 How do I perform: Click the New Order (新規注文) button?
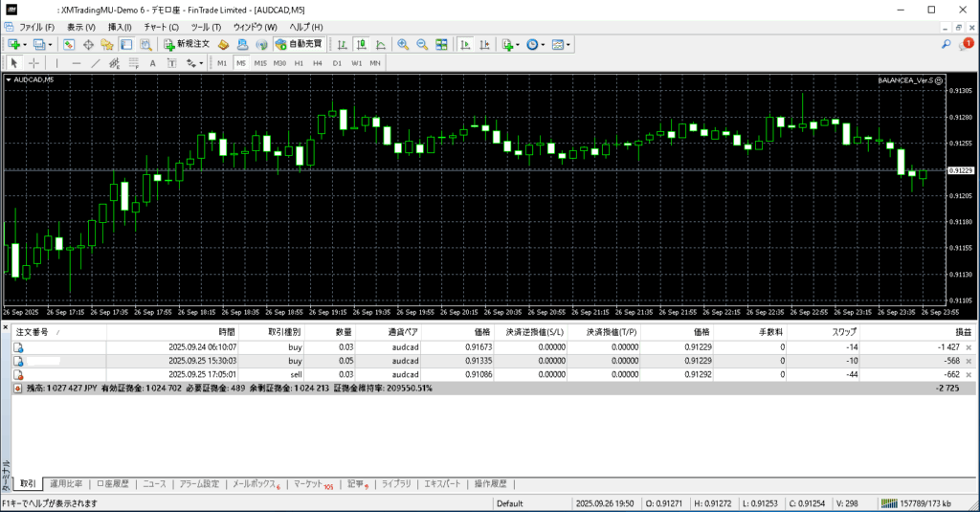pyautogui.click(x=186, y=44)
